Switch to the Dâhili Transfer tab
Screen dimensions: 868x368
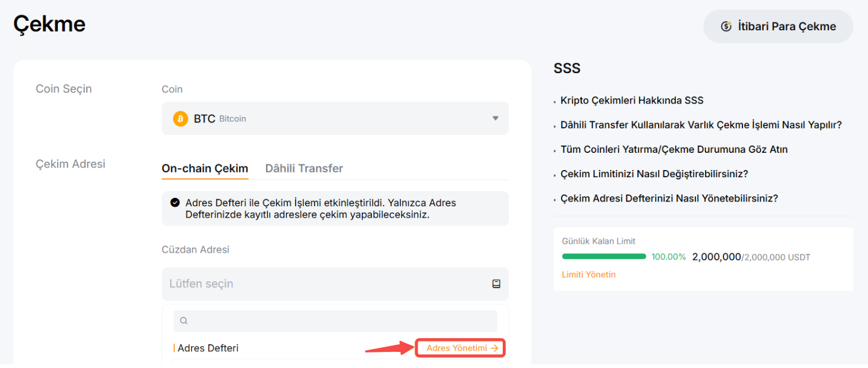click(x=304, y=168)
